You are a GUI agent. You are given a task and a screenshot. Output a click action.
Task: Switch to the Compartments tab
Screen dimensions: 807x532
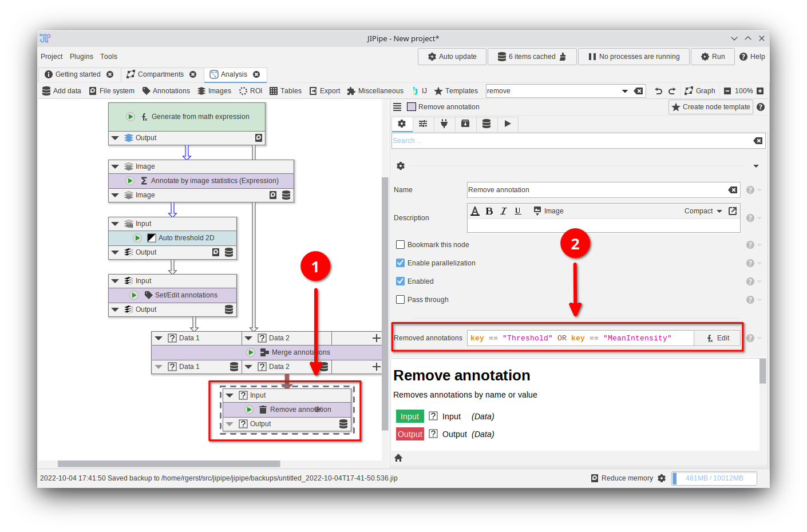(160, 74)
